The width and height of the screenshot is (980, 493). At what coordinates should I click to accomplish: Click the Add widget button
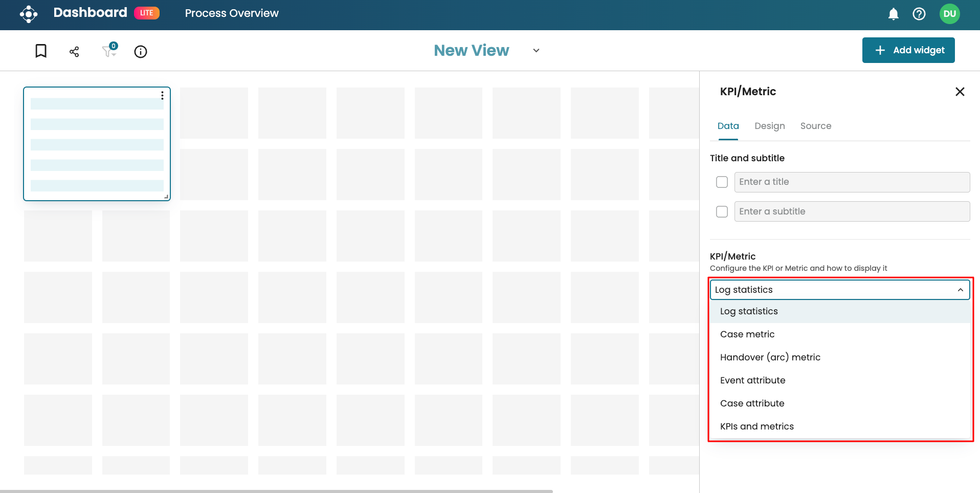908,50
